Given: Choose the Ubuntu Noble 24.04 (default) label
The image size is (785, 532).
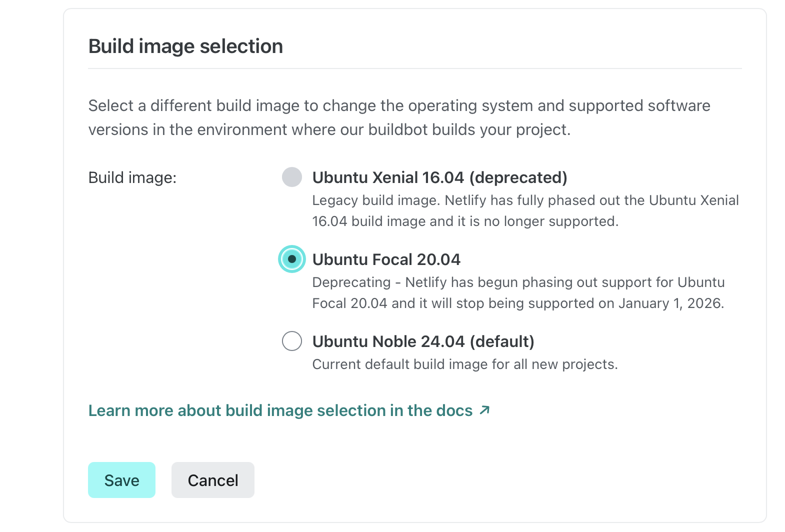Looking at the screenshot, I should point(423,341).
